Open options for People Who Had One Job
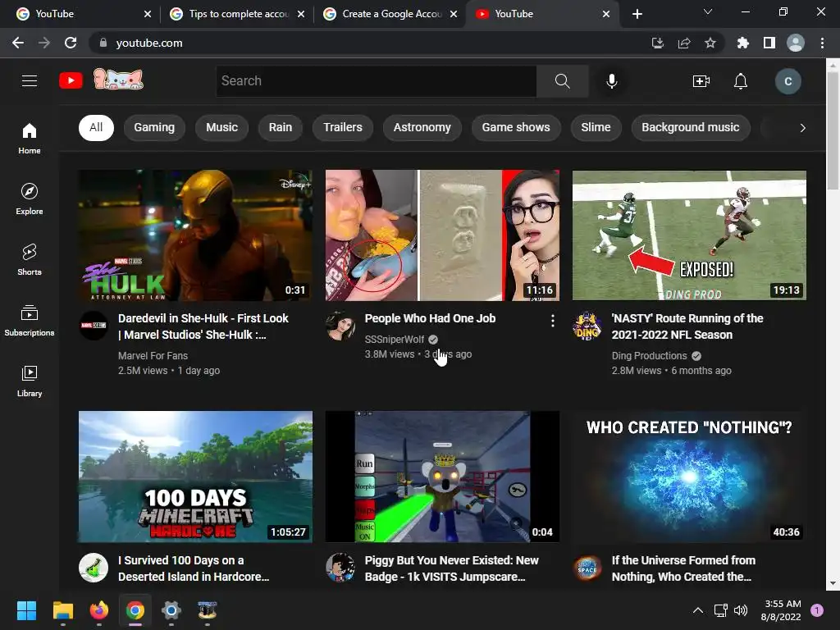The height and width of the screenshot is (630, 840). click(552, 321)
